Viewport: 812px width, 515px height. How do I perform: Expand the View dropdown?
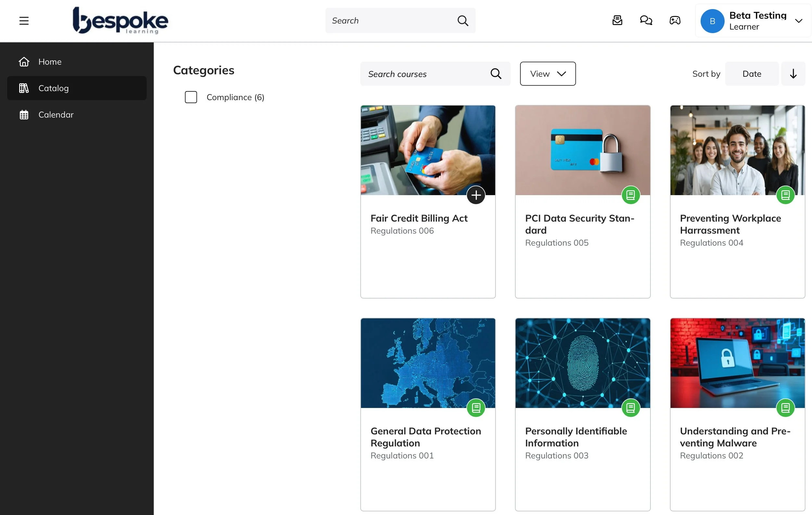point(548,73)
